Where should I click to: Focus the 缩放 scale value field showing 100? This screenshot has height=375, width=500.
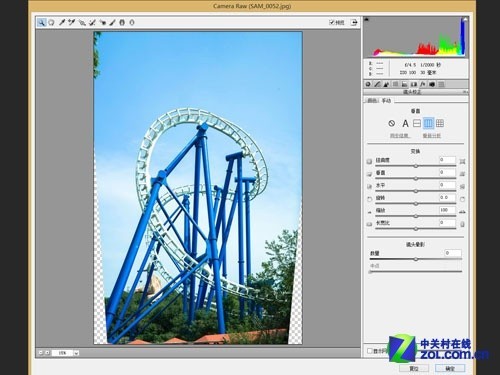pos(447,210)
